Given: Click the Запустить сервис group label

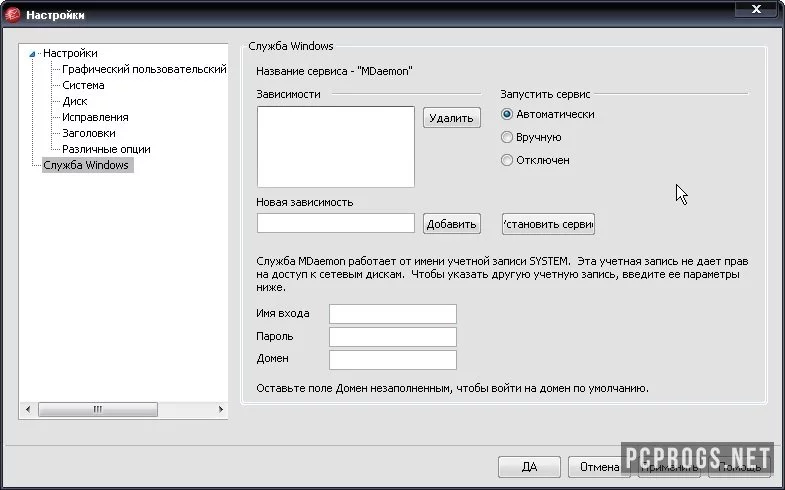Looking at the screenshot, I should coord(545,94).
